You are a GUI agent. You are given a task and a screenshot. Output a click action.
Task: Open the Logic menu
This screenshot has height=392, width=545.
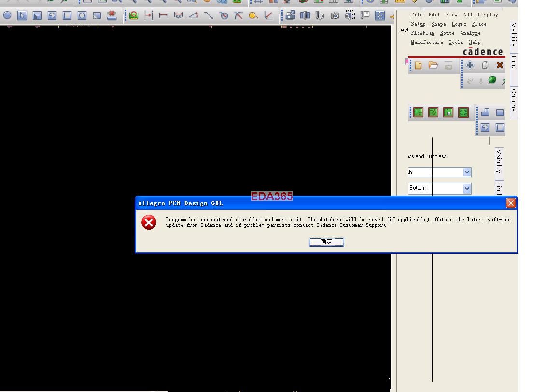[459, 24]
